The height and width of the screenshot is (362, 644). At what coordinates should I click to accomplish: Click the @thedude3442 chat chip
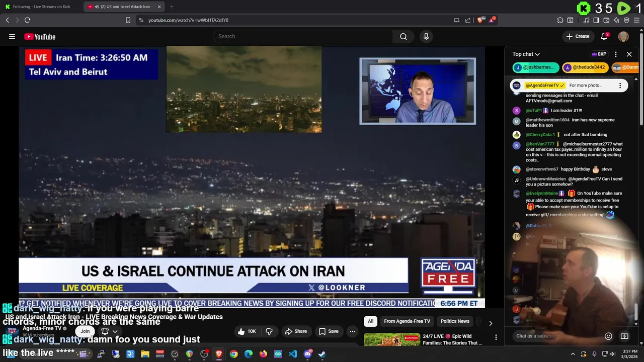pos(585,67)
